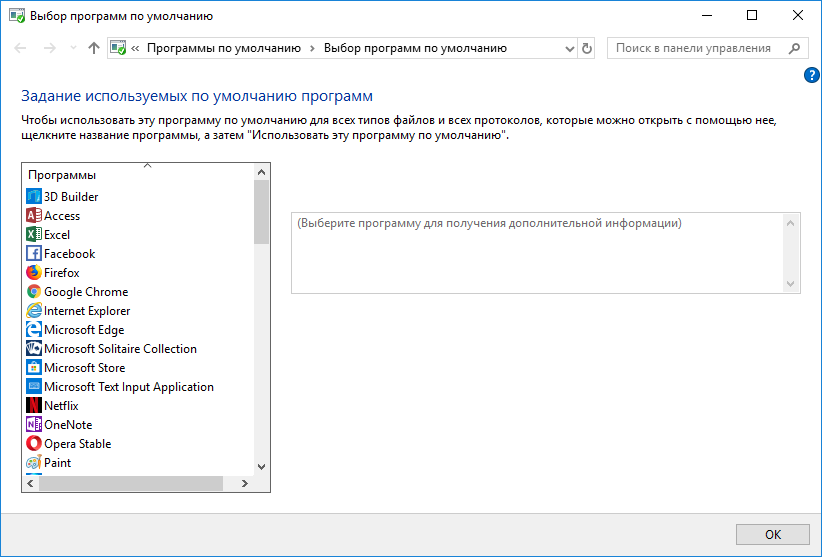Select the 'Internet Explorer' text entry

pyautogui.click(x=87, y=310)
